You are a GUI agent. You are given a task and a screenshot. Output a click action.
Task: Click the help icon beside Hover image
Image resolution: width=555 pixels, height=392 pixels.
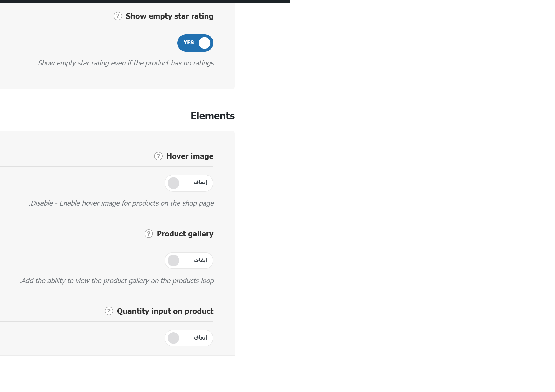click(158, 156)
